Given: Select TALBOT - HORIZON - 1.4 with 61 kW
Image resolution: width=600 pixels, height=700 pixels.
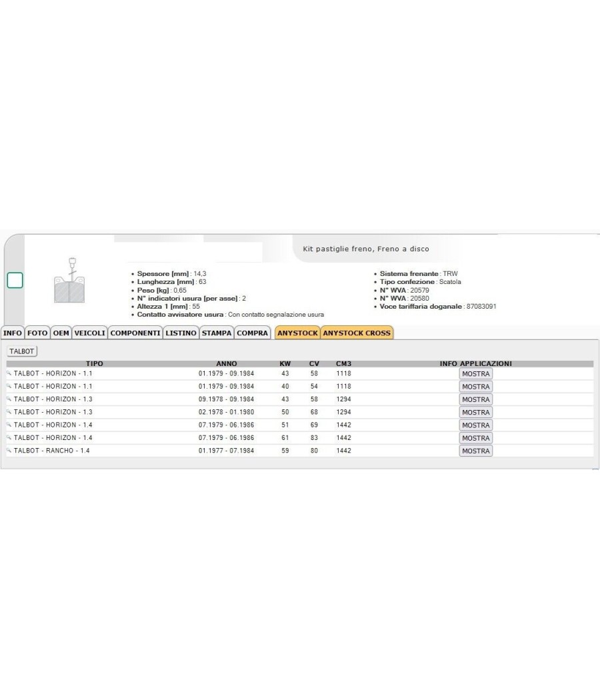Looking at the screenshot, I should [53, 438].
